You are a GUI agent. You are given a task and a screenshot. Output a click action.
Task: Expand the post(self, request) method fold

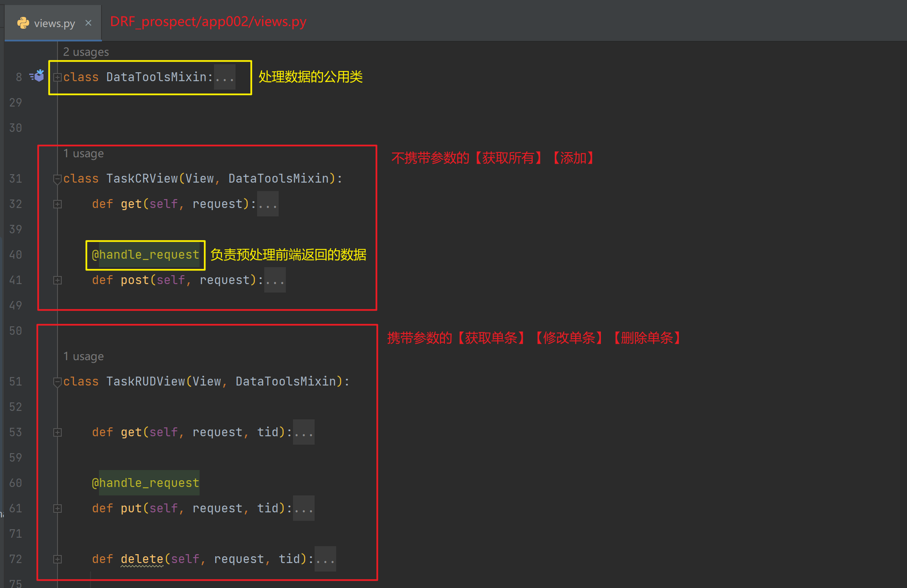click(x=58, y=280)
